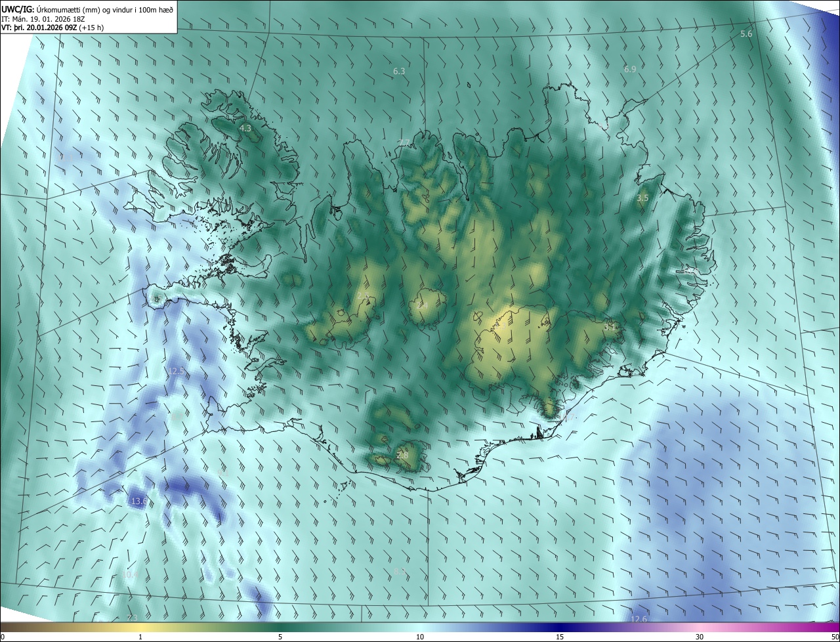Click the 'UWC/IG: Úrkomumætti (mm)' title line
840x642 pixels.
coord(87,10)
